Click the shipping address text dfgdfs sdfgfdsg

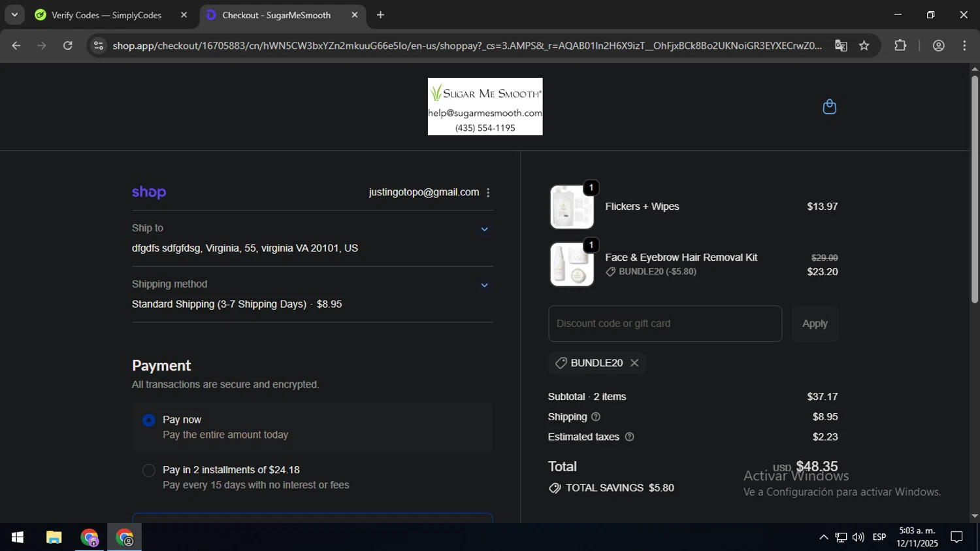[x=245, y=248]
